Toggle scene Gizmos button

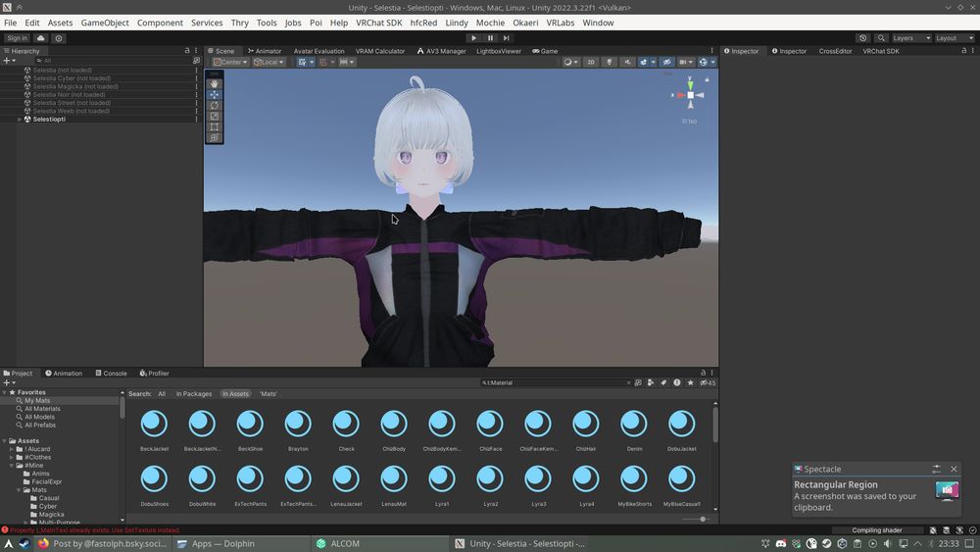click(x=703, y=62)
